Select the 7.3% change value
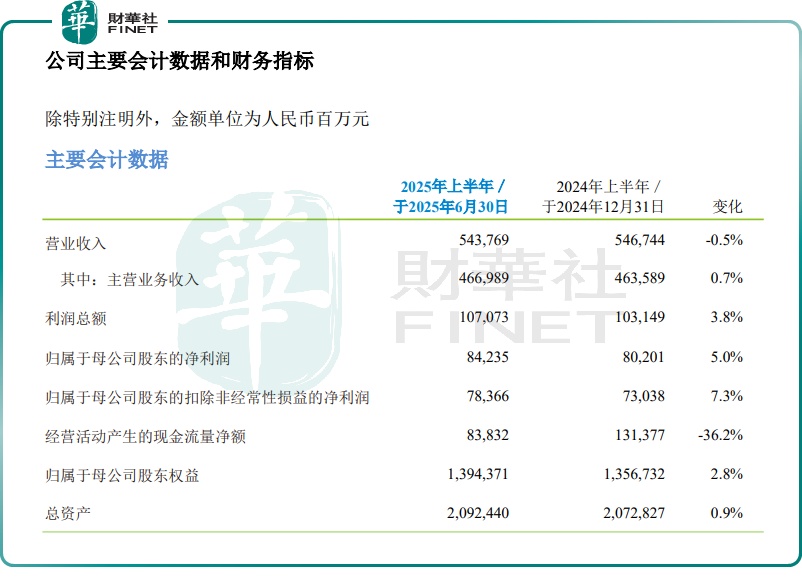This screenshot has height=587, width=802. coord(726,397)
